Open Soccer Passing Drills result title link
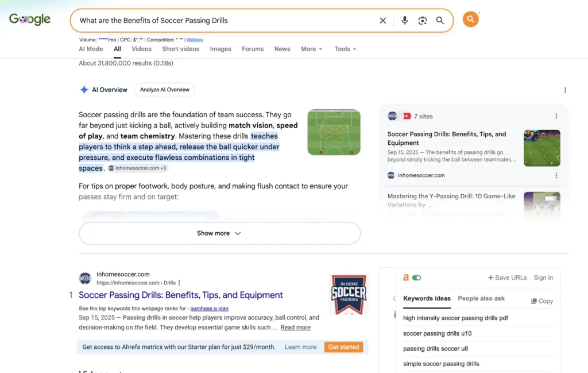This screenshot has width=588, height=373. coord(181,295)
